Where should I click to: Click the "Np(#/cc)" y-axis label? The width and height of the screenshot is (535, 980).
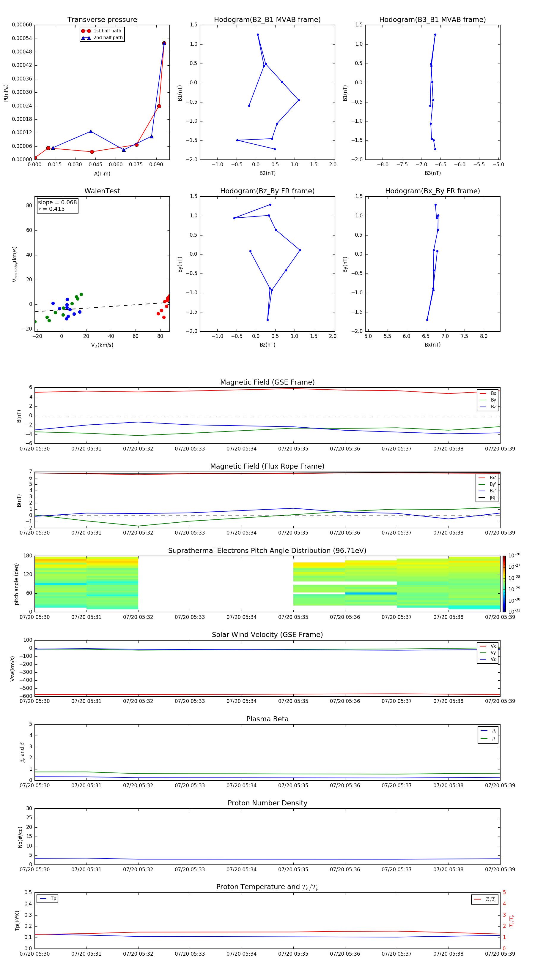20,837
